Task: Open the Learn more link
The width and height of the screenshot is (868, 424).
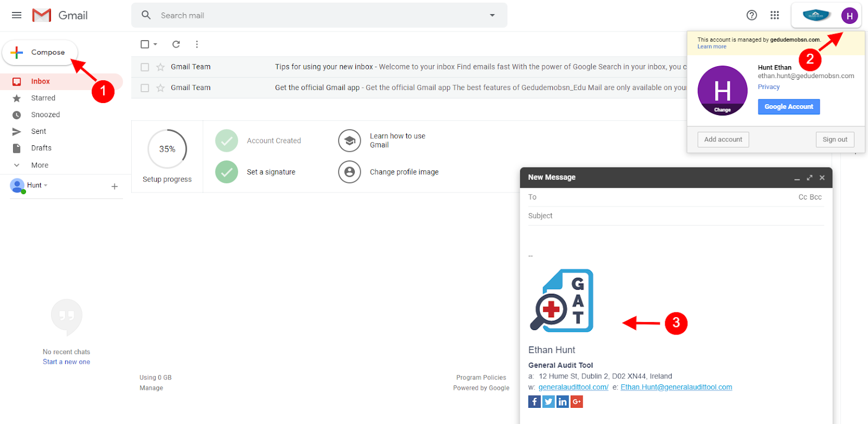Action: coord(712,47)
